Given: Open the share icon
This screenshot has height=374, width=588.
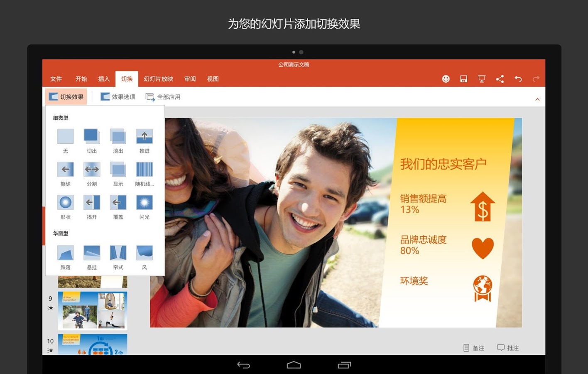Looking at the screenshot, I should click(500, 79).
